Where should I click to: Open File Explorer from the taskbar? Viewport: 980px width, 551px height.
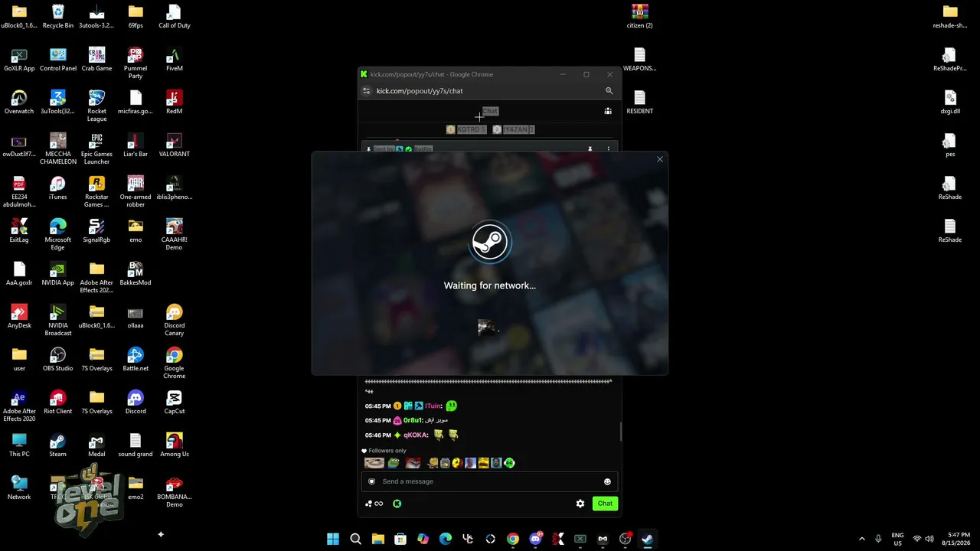point(378,539)
